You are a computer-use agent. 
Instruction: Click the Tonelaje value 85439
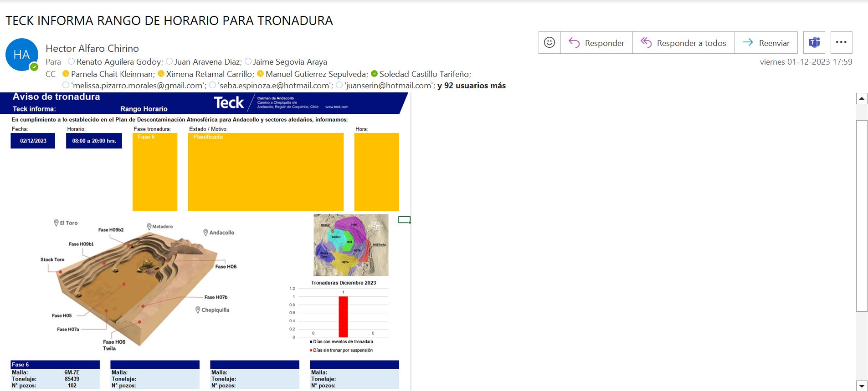[x=72, y=379]
